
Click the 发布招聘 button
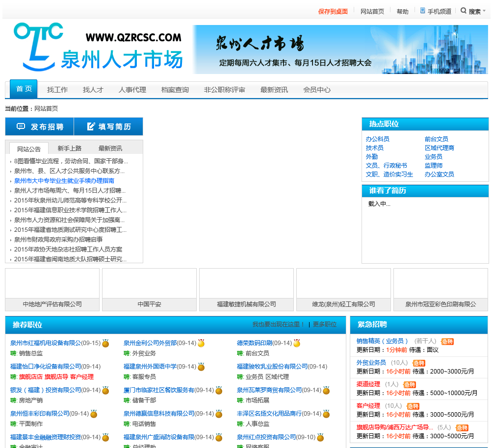tap(40, 126)
